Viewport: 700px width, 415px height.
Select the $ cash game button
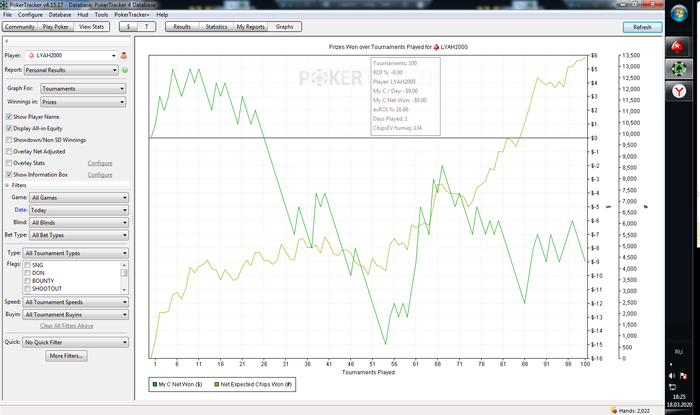click(129, 27)
